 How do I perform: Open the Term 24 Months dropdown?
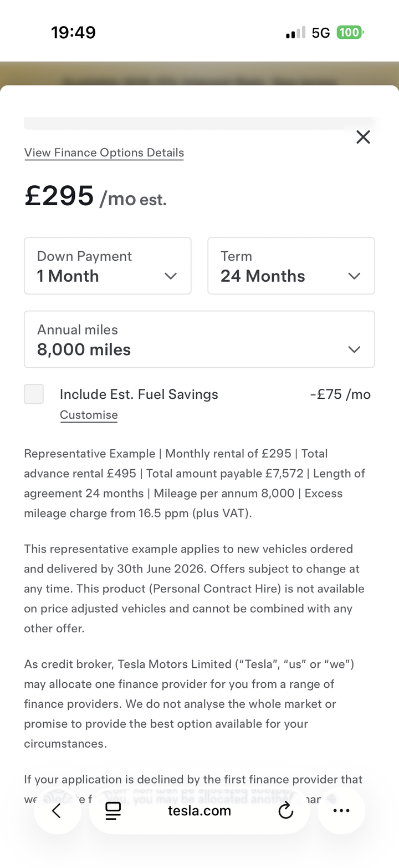click(291, 266)
